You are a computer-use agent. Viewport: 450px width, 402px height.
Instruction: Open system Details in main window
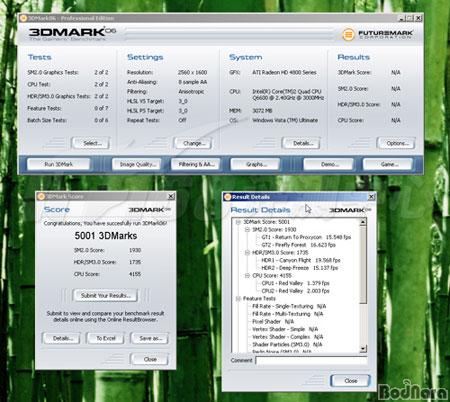pos(302,143)
